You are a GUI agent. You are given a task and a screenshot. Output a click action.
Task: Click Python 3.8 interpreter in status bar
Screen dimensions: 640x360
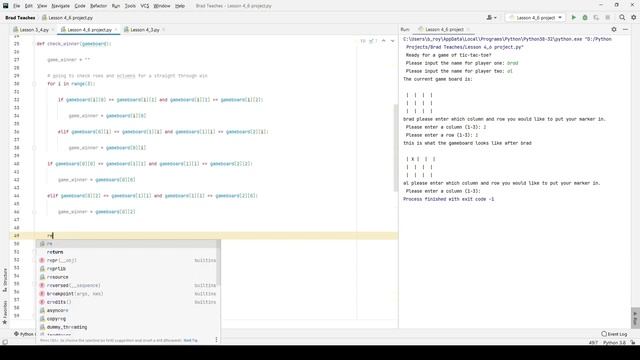614,342
